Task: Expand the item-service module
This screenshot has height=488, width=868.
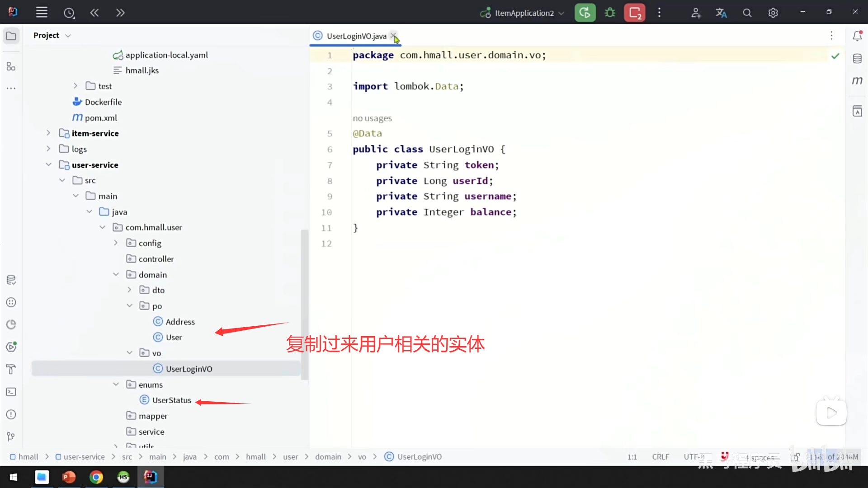Action: pos(48,133)
